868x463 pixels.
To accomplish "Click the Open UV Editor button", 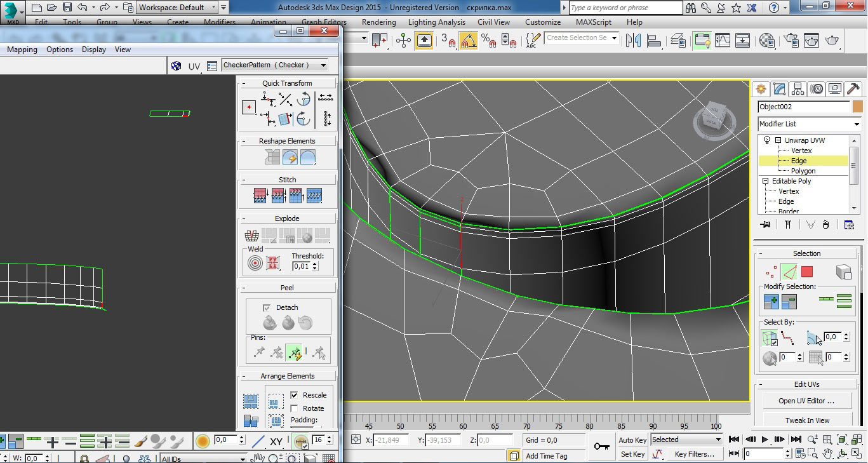I will (806, 401).
